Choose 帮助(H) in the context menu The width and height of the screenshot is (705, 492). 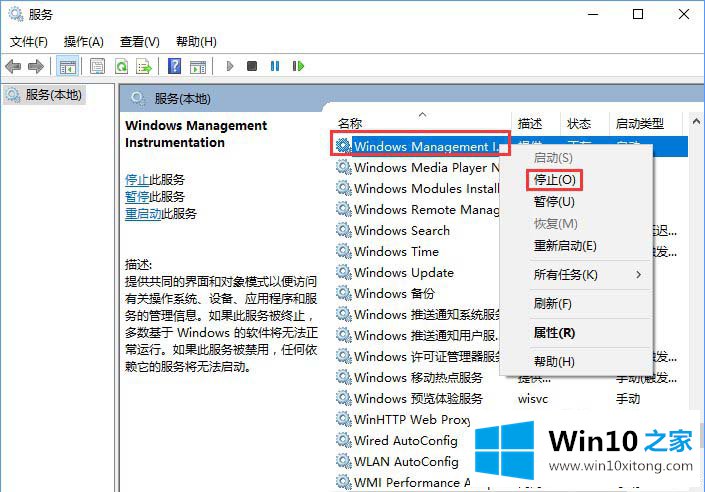click(x=554, y=362)
